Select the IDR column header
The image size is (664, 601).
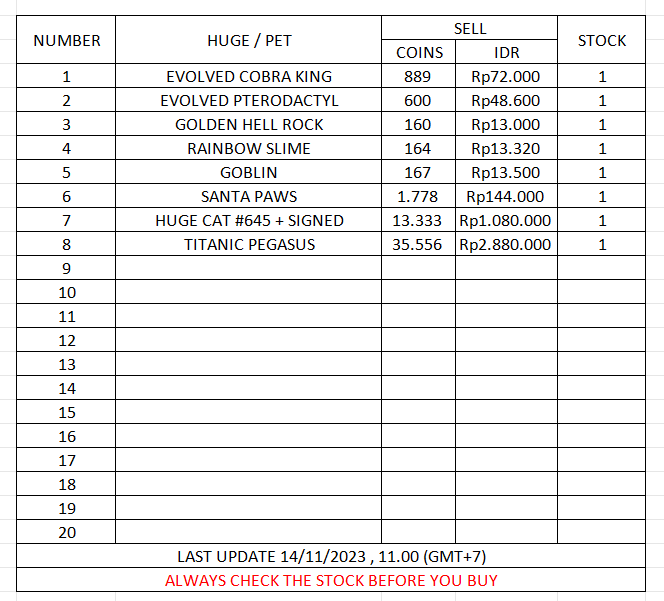click(x=506, y=52)
